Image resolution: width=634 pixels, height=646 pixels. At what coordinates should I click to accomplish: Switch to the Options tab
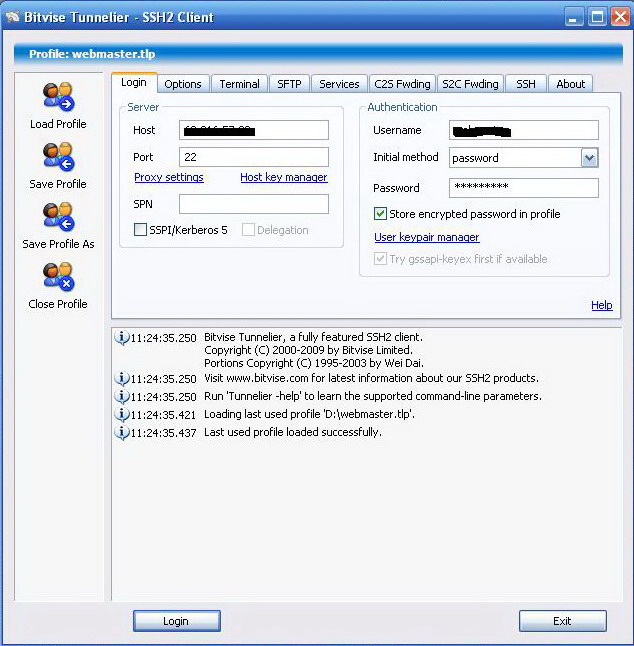(x=183, y=84)
